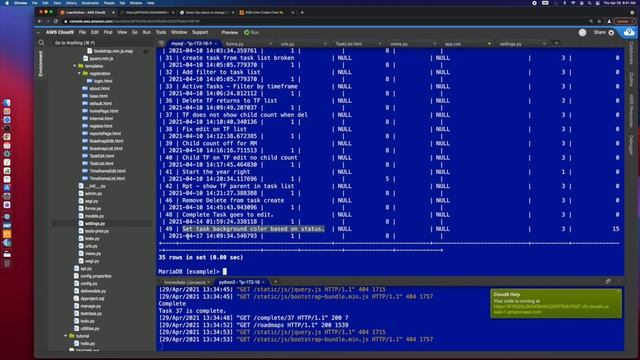Open the macOS Wi-Fi status icon
640x360 pixels.
coord(573,3)
